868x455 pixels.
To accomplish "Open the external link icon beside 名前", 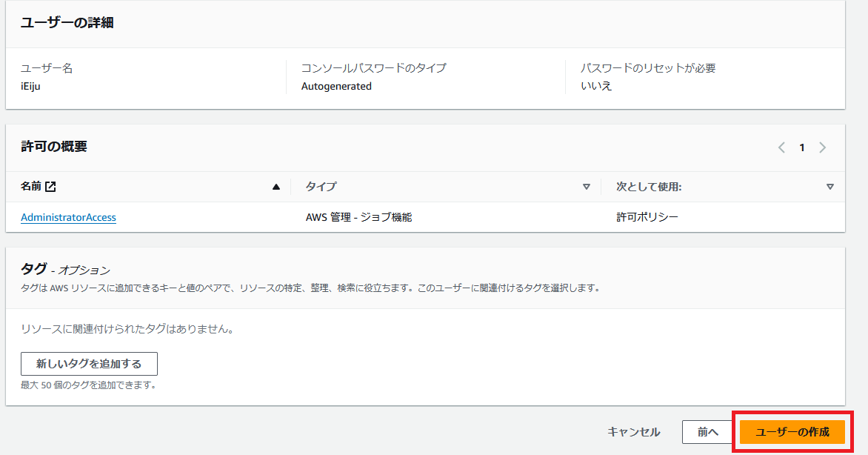I will click(50, 186).
